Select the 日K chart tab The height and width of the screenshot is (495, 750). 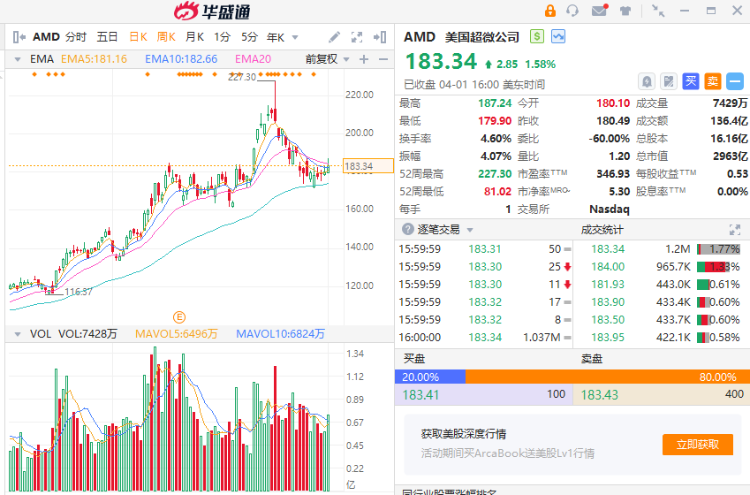(138, 37)
